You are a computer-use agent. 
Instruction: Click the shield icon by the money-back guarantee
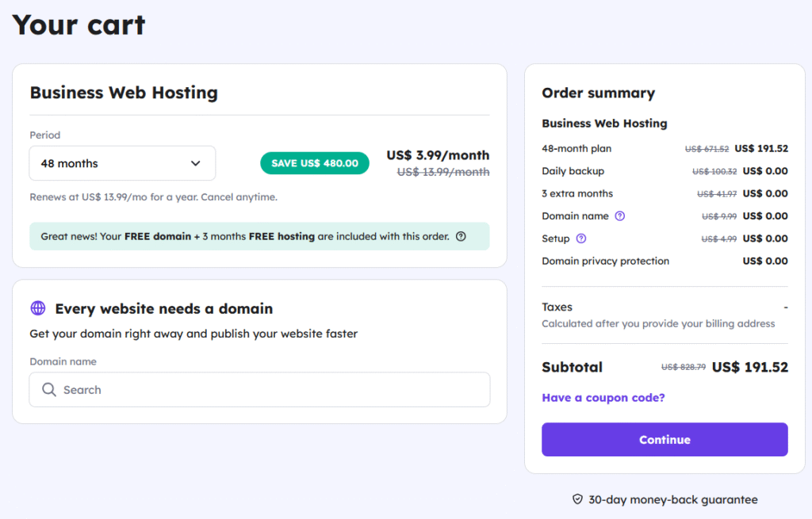pos(577,499)
